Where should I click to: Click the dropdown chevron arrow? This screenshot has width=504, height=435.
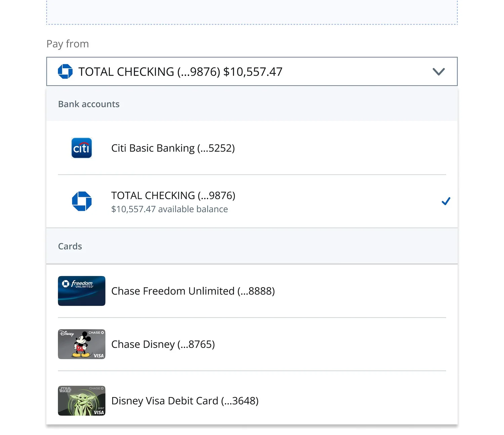[x=438, y=72]
